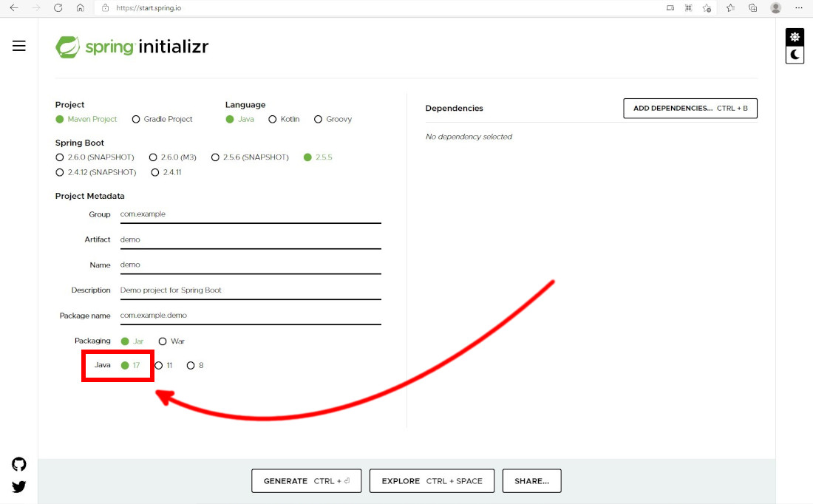
Task: Select Spring Boot 2.6.0 (SNAPSHOT)
Action: tap(60, 157)
